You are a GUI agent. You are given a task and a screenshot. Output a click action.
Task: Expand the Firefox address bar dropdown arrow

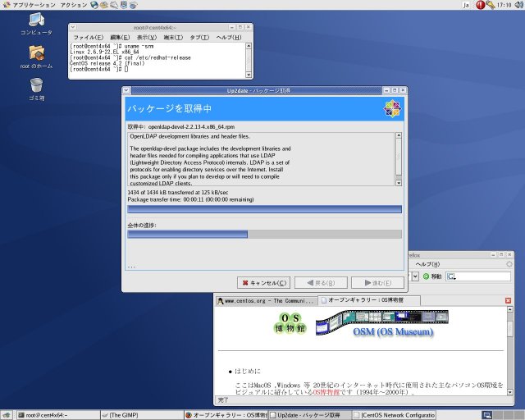tap(415, 276)
